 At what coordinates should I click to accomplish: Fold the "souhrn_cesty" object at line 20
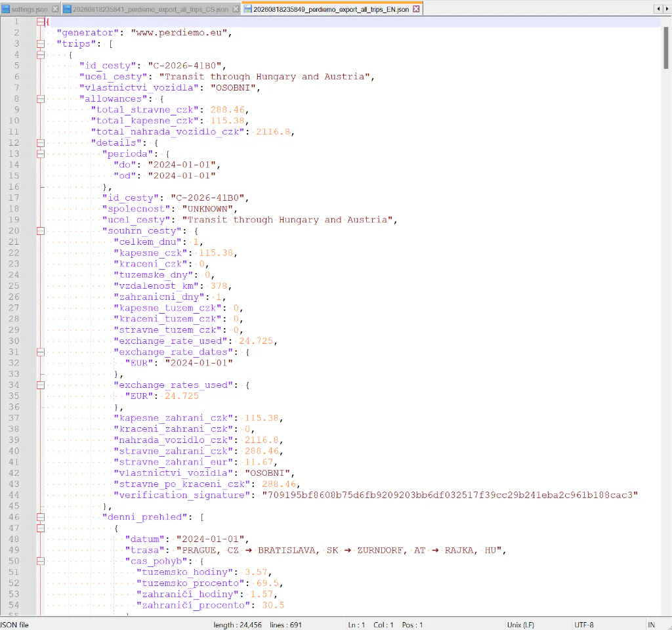click(x=40, y=231)
